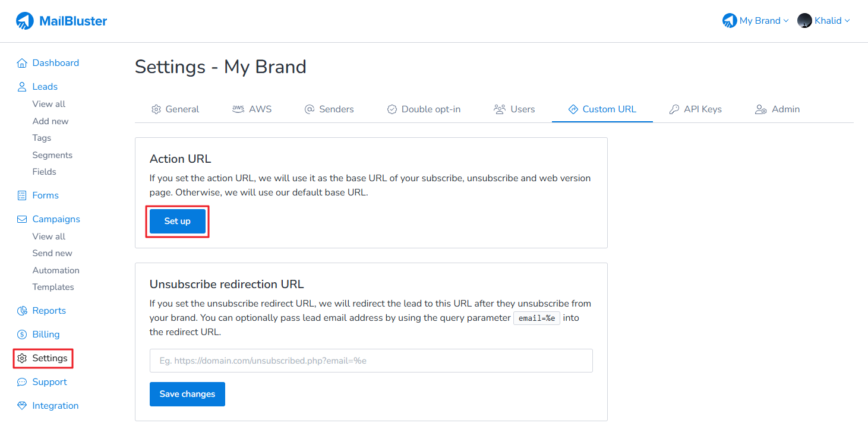Select the Senders tab
868x445 pixels.
coord(329,109)
